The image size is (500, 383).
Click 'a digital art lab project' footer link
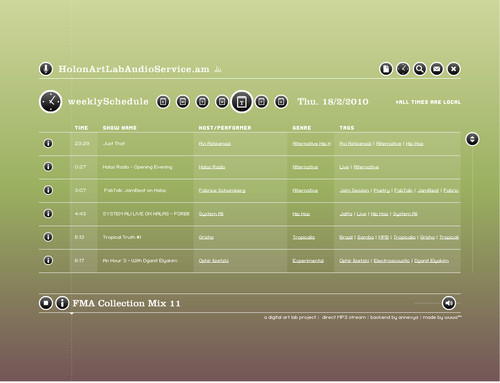coord(290,317)
